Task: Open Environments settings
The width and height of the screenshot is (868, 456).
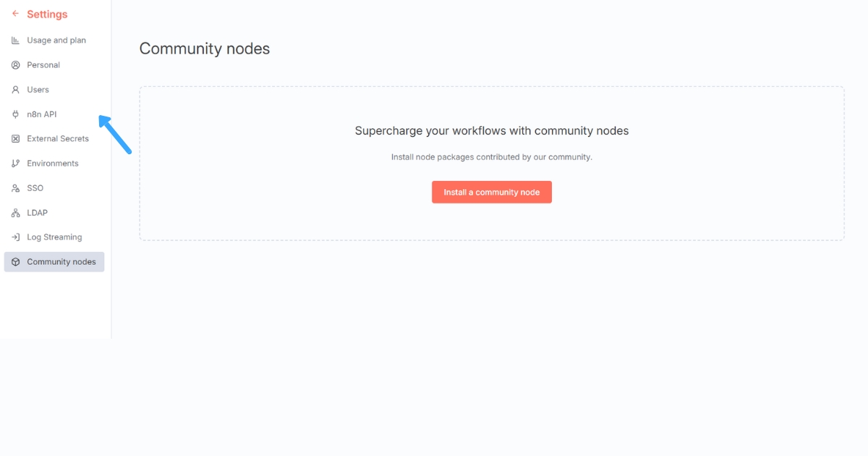Action: [x=54, y=163]
